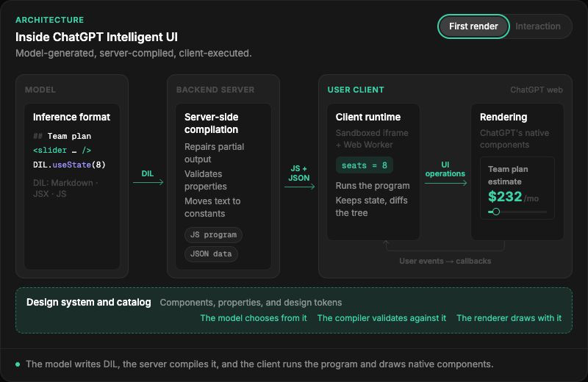Switch to the Interaction tab
The width and height of the screenshot is (588, 382).
538,26
